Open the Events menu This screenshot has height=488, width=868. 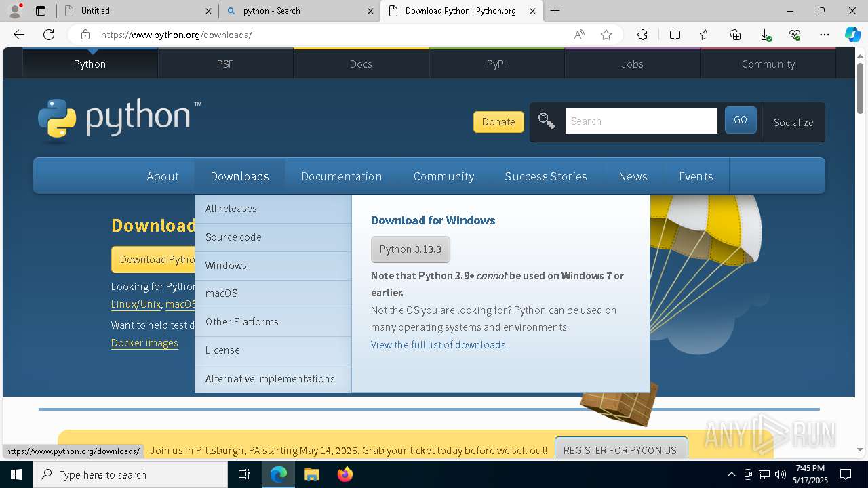[696, 176]
